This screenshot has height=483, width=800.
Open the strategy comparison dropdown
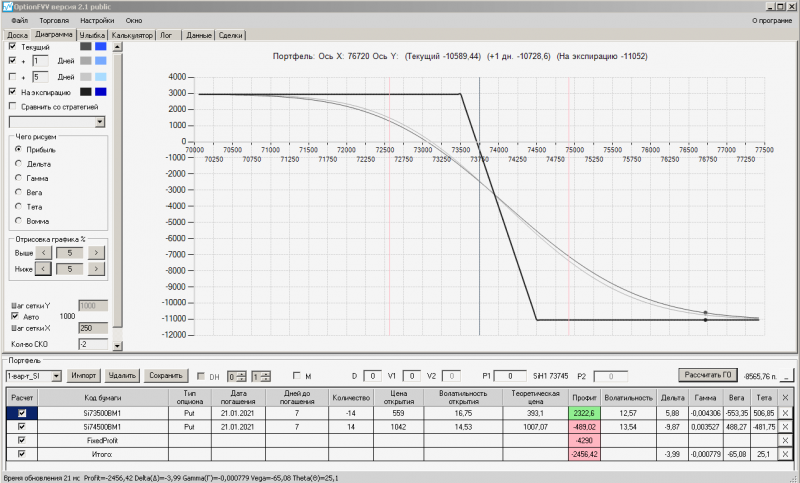tap(100, 122)
